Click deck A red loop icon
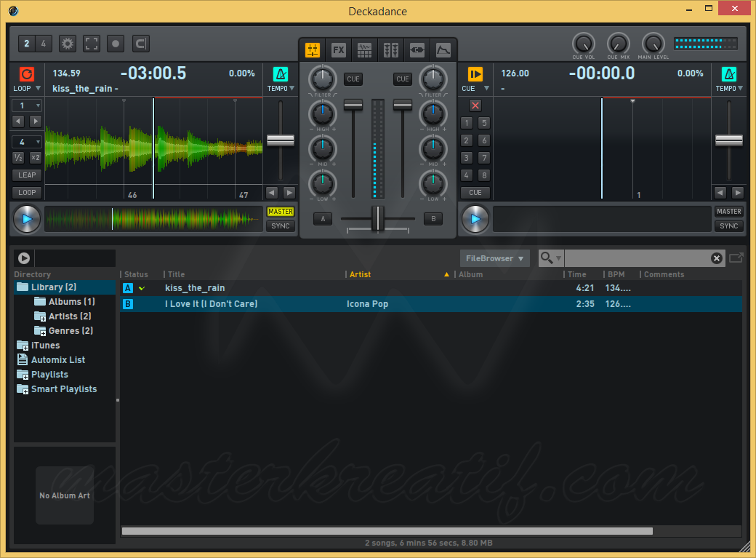Image resolution: width=756 pixels, height=558 pixels. 26,74
